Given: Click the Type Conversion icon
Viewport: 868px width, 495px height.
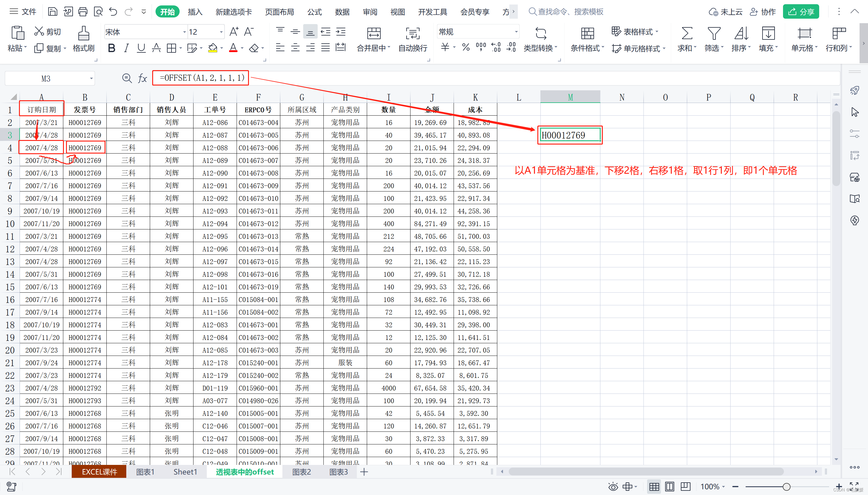Looking at the screenshot, I should click(541, 33).
